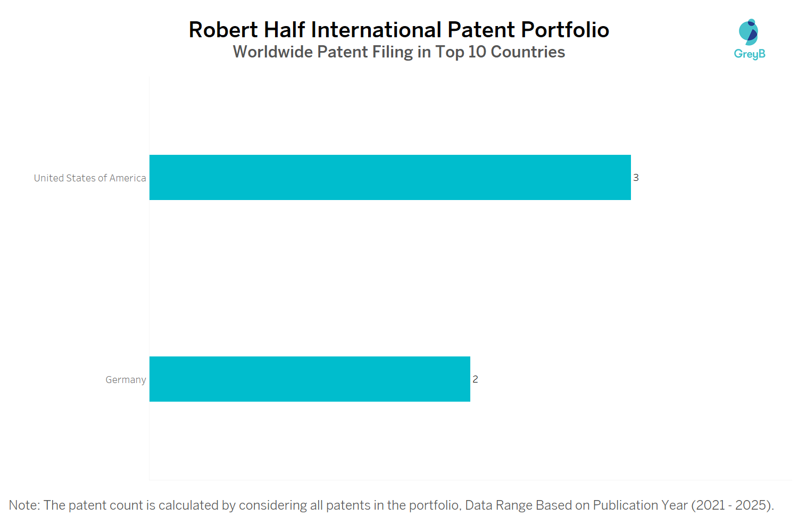Click the '(2021 - 2025)' year range text
Viewport: 798px width, 532px height.
(x=732, y=505)
